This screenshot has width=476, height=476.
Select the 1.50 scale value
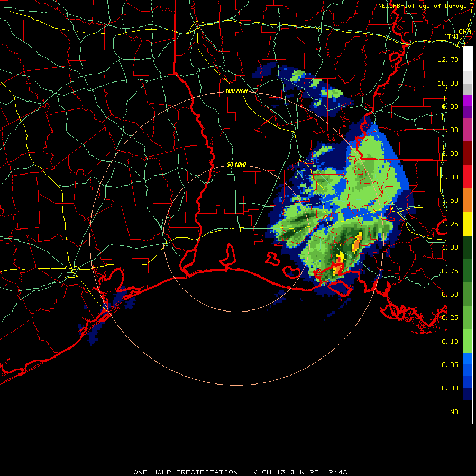[450, 200]
